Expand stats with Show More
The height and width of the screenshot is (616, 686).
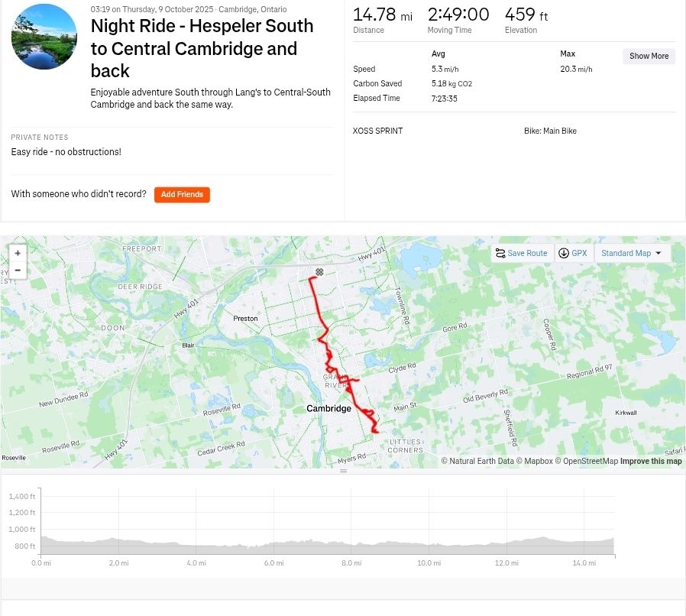point(649,56)
